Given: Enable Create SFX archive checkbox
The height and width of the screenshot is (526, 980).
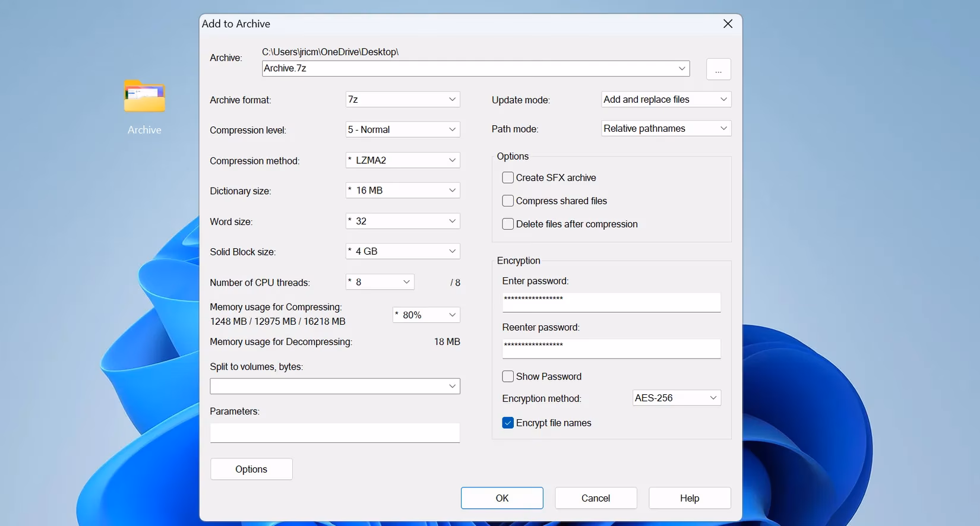Looking at the screenshot, I should click(x=508, y=178).
